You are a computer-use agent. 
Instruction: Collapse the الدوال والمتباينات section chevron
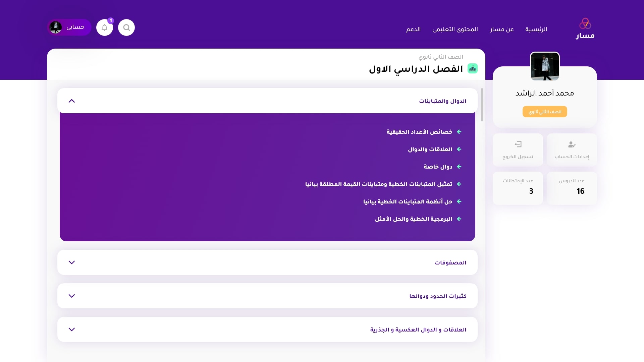(71, 101)
